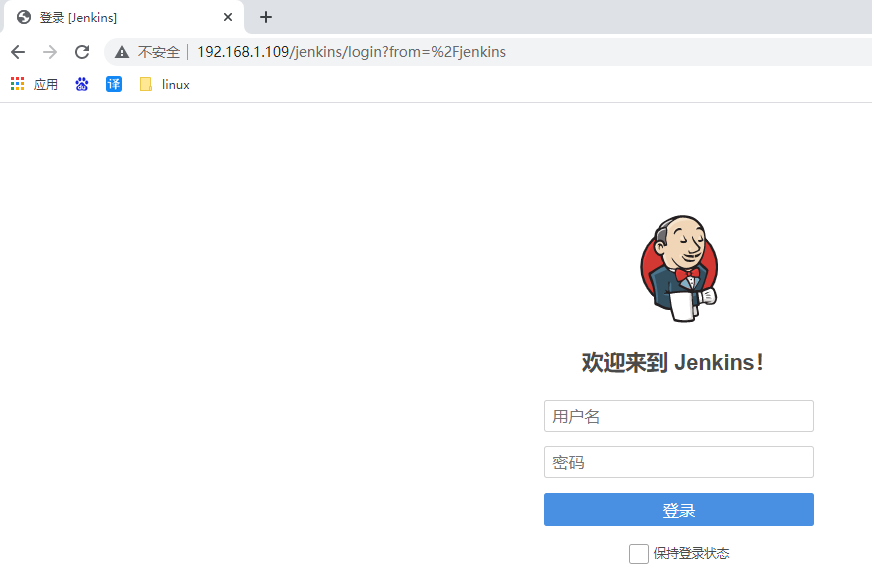Focus the 用户名 username field
Viewport: 872px width, 574px height.
tap(679, 416)
